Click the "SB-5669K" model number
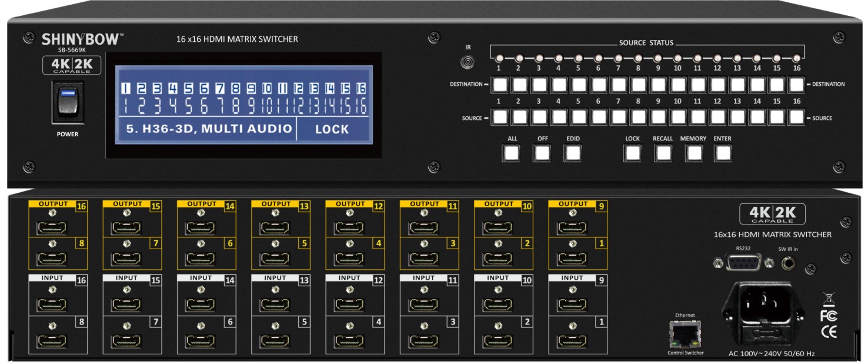Screen dimensions: 868x362 (72, 50)
